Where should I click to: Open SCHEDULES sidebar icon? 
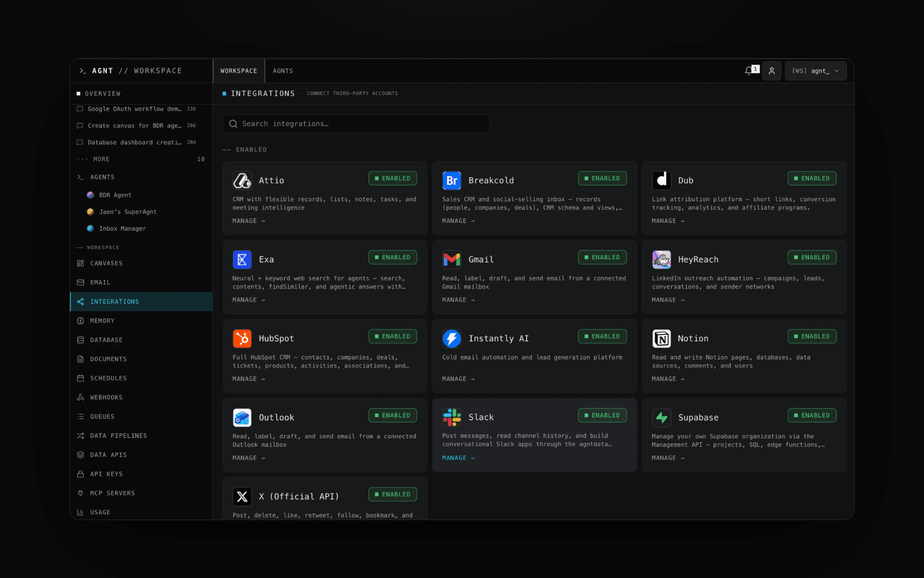tap(80, 378)
